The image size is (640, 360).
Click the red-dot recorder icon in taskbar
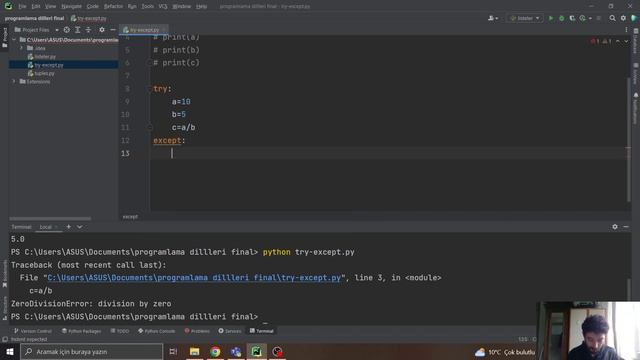click(277, 351)
